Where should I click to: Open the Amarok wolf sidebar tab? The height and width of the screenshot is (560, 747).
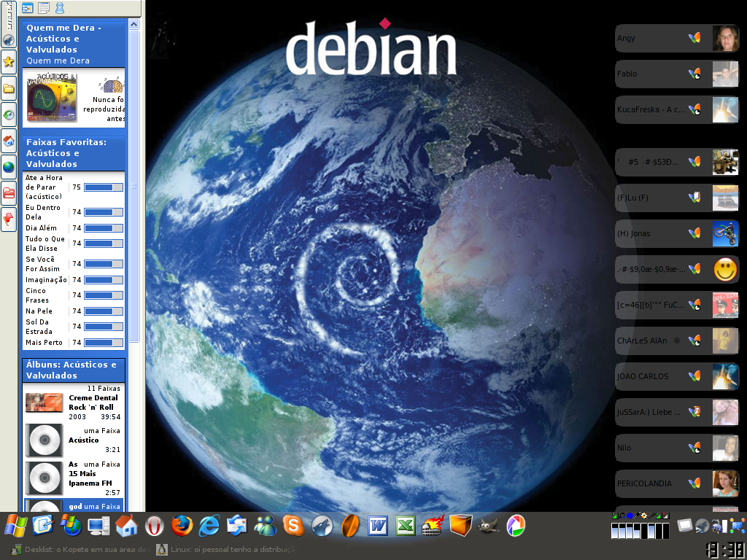(x=9, y=24)
